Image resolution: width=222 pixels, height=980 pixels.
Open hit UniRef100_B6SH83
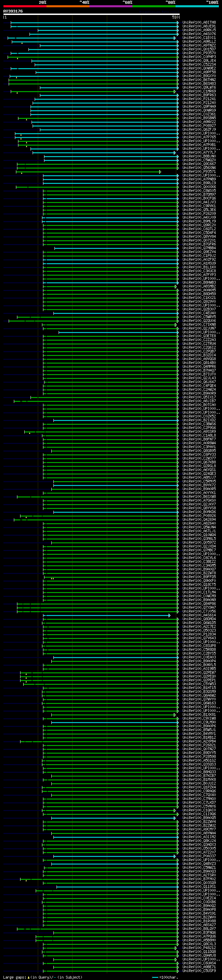point(199,84)
